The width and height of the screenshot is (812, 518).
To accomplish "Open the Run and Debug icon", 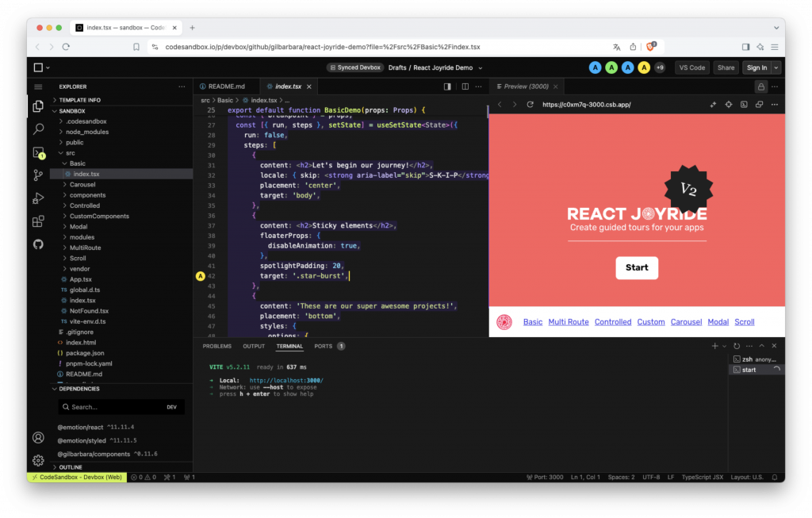I will pyautogui.click(x=38, y=198).
